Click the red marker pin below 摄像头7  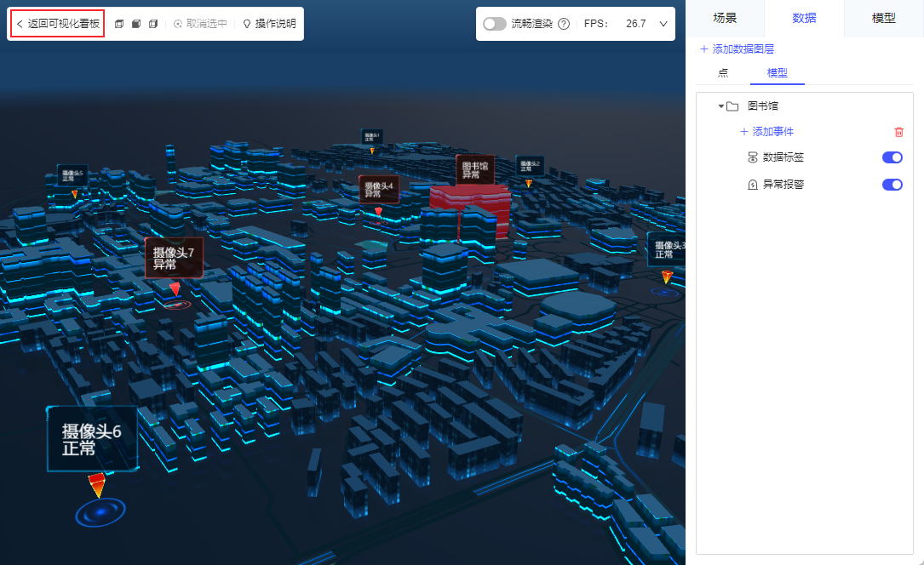pos(175,288)
